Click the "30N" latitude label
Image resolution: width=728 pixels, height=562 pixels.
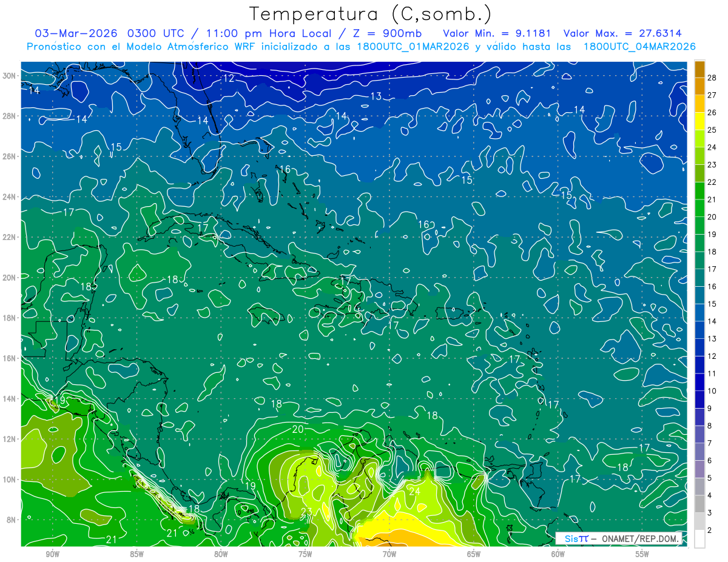(9, 76)
